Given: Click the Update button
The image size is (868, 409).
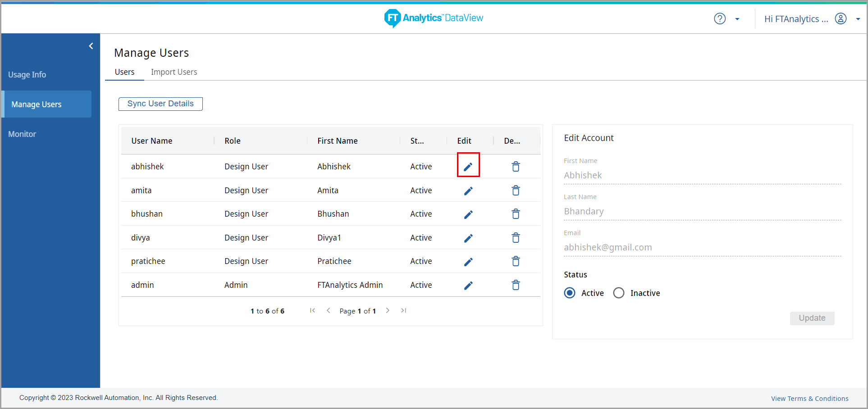Looking at the screenshot, I should click(x=812, y=318).
